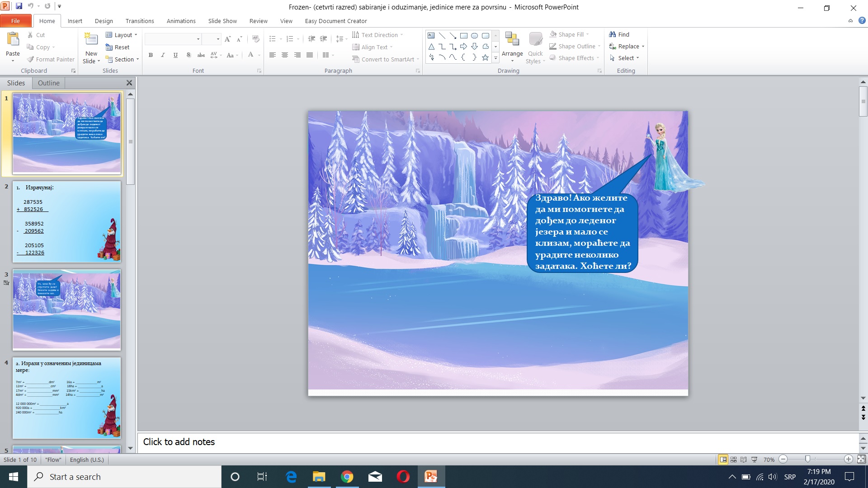Open Text Direction dropdown
This screenshot has height=488, width=868.
pos(377,35)
